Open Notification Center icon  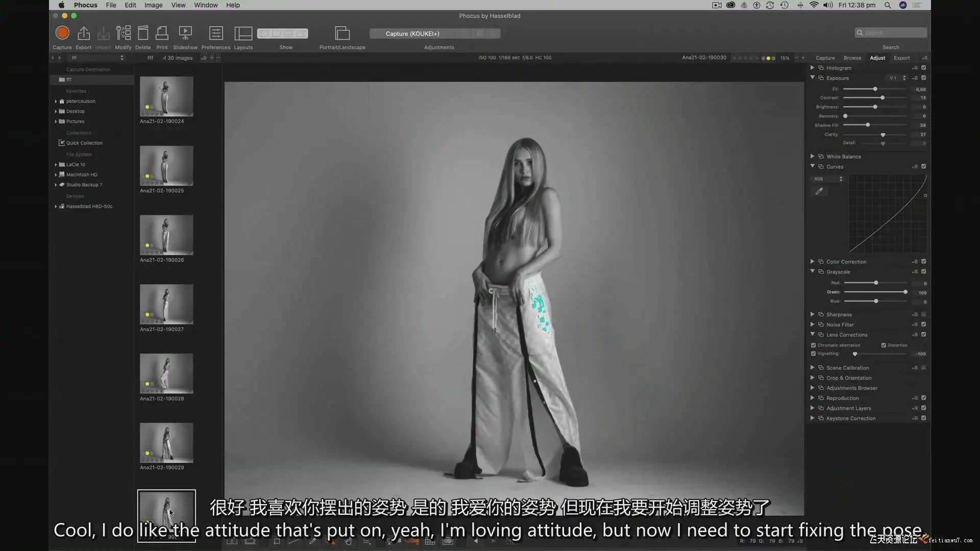click(x=917, y=5)
